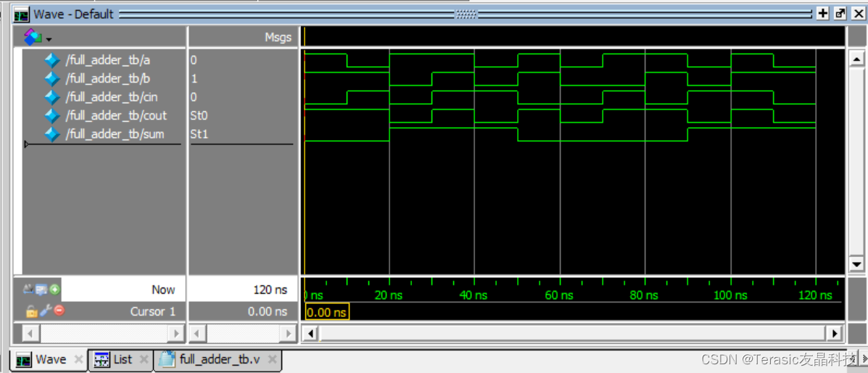Click the 20 ns timeline label
Image resolution: width=868 pixels, height=373 pixels.
coord(387,295)
